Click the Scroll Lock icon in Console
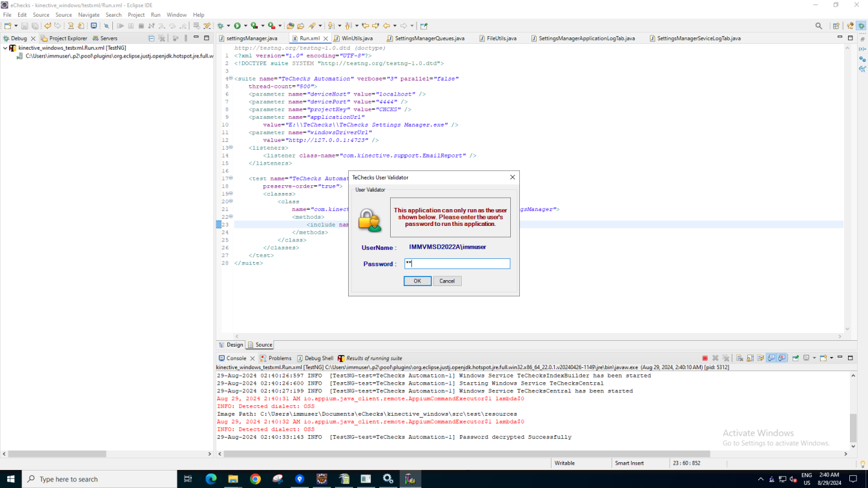Viewport: 868px width, 488px height. pyautogui.click(x=750, y=358)
